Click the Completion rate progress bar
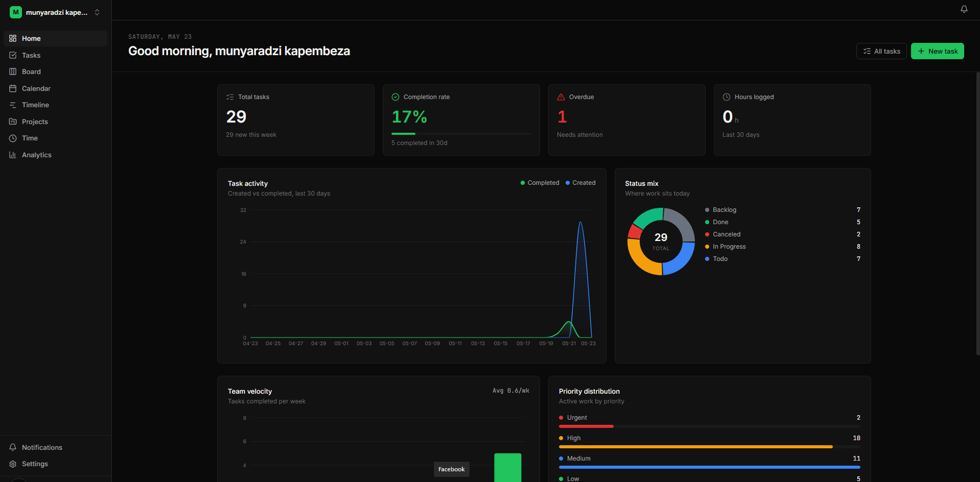 click(x=461, y=134)
